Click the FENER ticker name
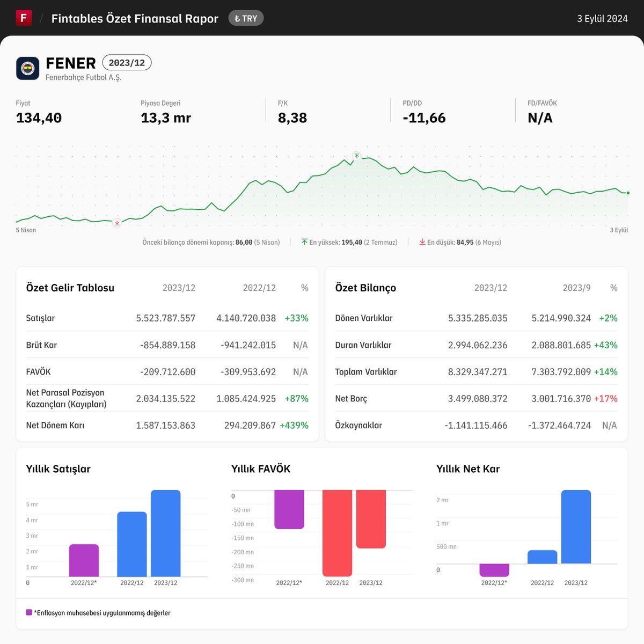Image resolution: width=644 pixels, height=644 pixels. (x=71, y=63)
